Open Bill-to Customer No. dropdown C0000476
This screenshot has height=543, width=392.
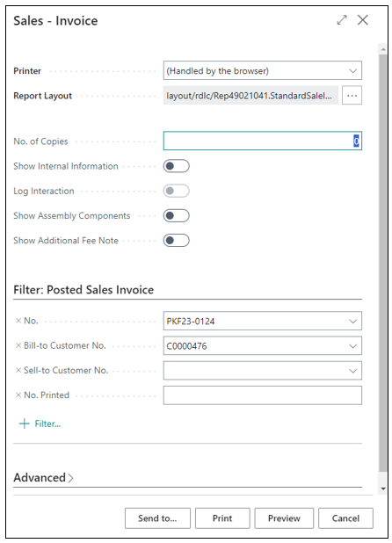263,345
